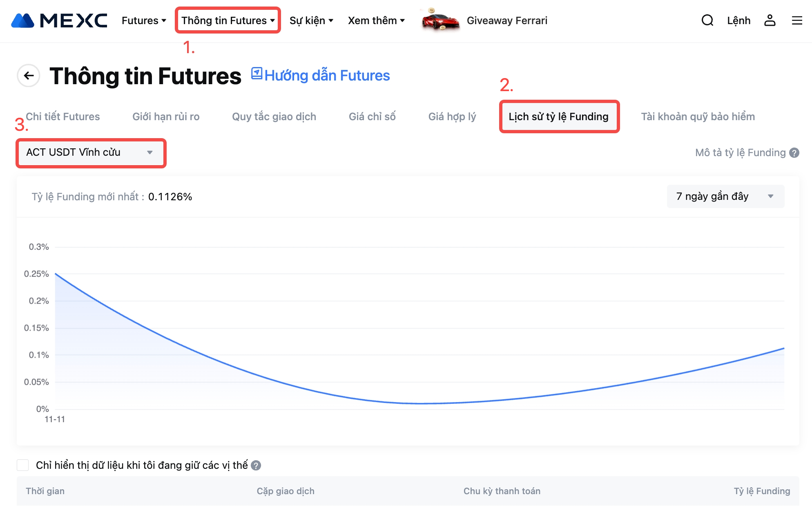Click the Lệnh button
This screenshot has width=812, height=506.
(x=738, y=20)
